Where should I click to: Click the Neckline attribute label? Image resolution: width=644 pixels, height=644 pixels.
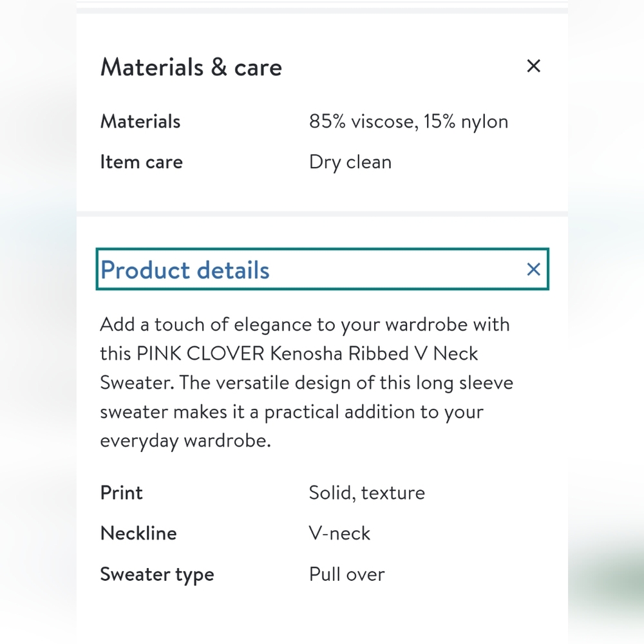(x=138, y=533)
